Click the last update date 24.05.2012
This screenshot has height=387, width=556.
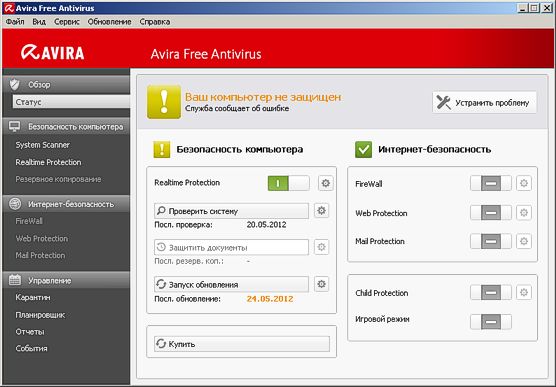(x=270, y=299)
